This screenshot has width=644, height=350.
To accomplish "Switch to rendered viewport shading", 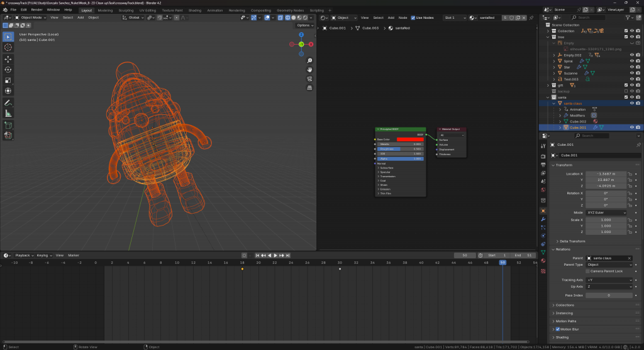I will 305,18.
